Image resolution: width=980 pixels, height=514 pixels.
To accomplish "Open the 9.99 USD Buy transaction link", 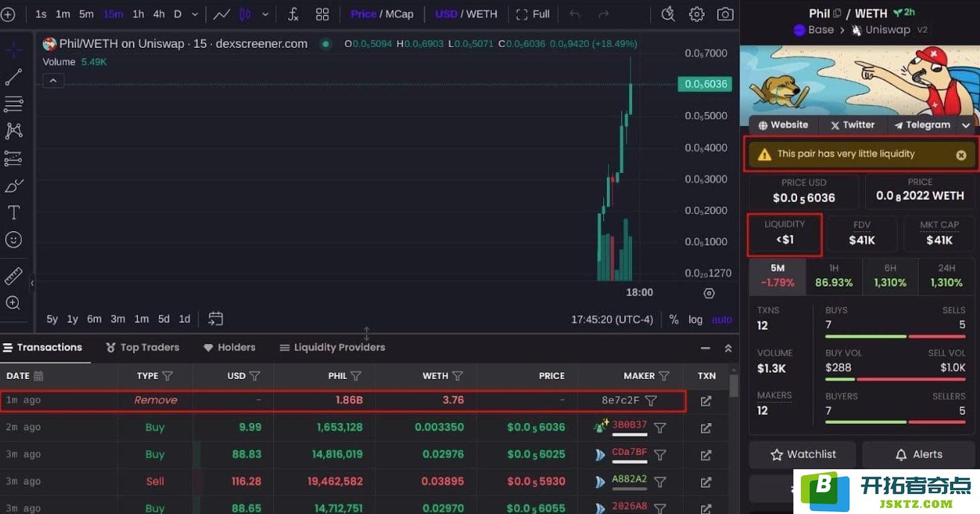I will [706, 428].
